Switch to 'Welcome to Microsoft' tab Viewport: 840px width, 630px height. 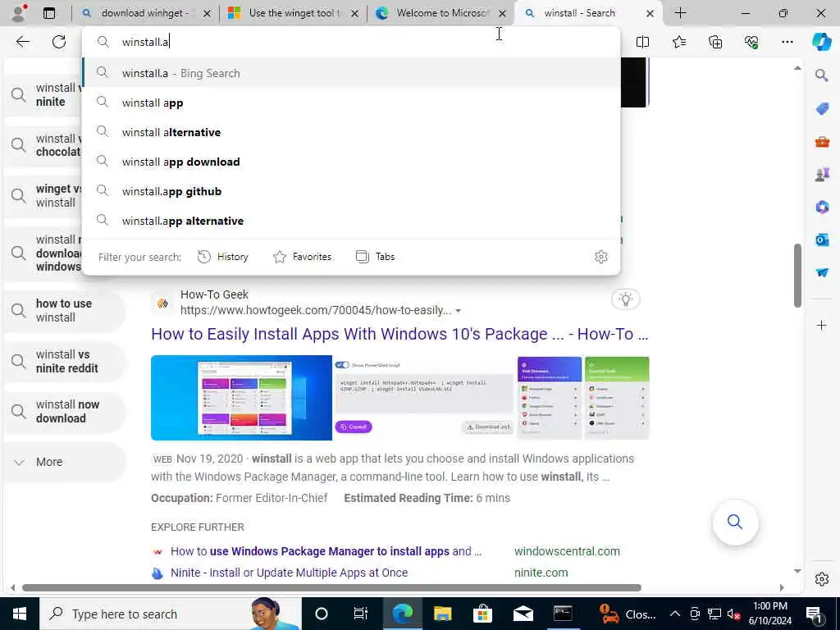click(441, 13)
